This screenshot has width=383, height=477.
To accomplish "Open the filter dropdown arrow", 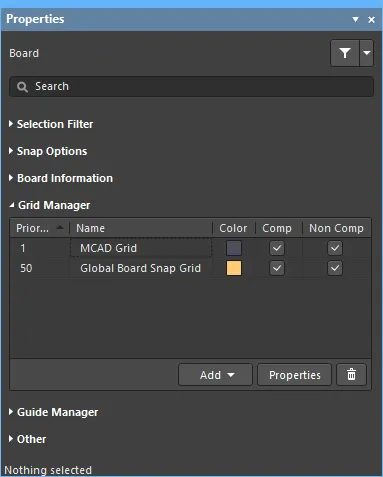I will [367, 53].
